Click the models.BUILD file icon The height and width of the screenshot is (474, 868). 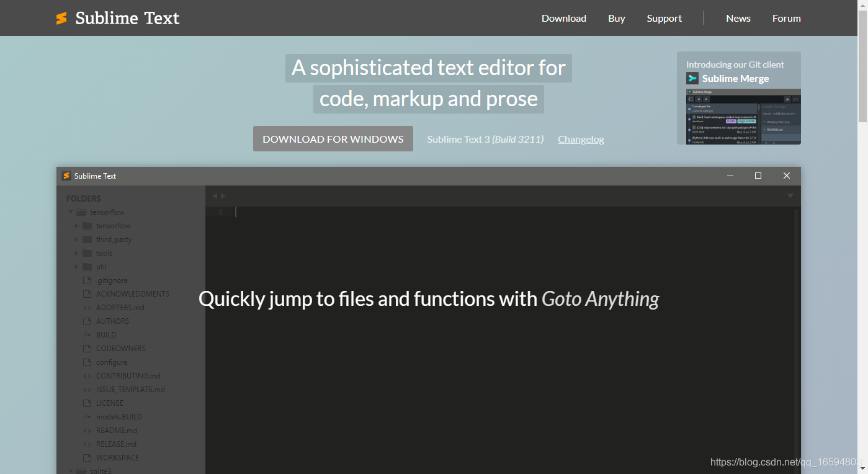tap(87, 416)
